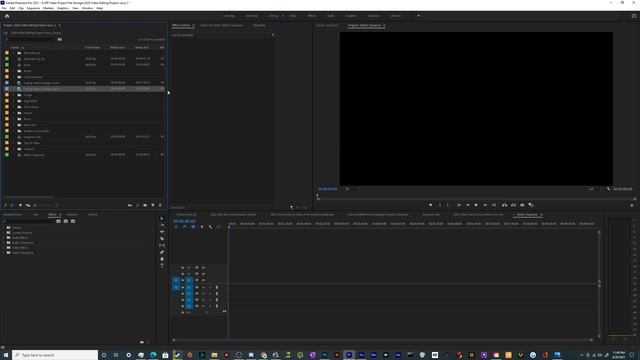Select the Track Select Forward tool
Viewport: 640px width, 360px height.
(x=162, y=225)
